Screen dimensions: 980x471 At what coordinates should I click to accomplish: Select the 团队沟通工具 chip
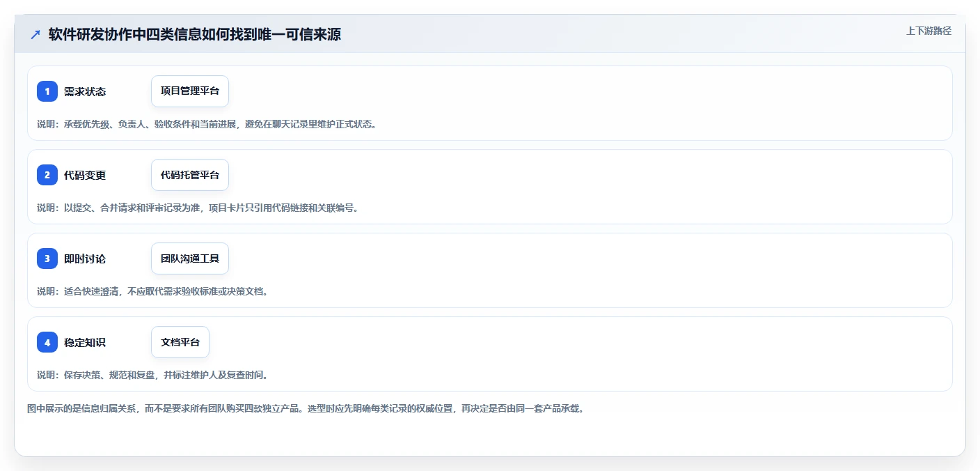pyautogui.click(x=190, y=258)
